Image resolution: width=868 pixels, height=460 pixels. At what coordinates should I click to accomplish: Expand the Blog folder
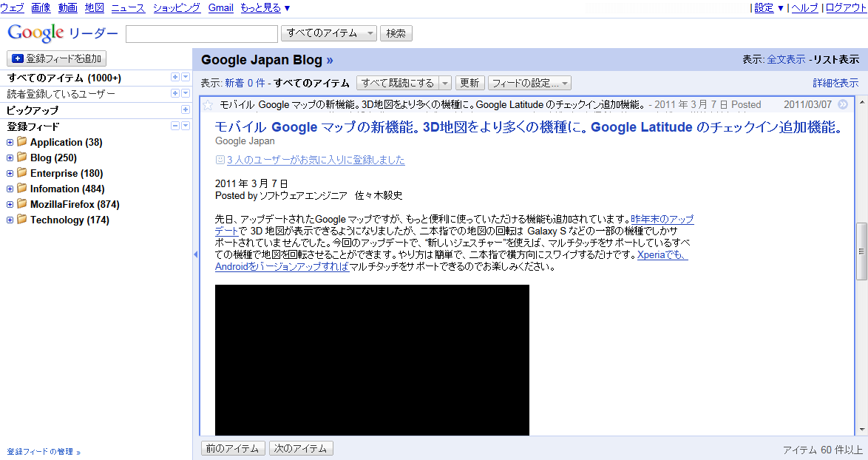click(10, 158)
